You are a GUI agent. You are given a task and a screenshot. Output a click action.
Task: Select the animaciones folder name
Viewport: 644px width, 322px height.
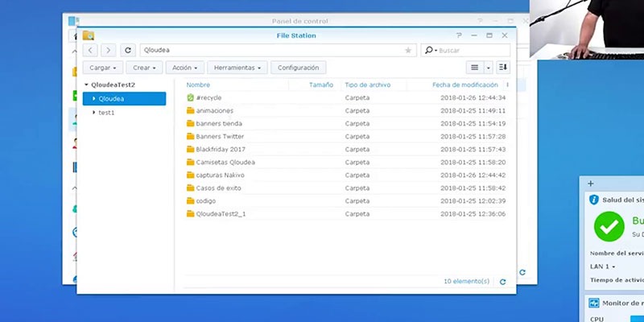[x=214, y=110]
